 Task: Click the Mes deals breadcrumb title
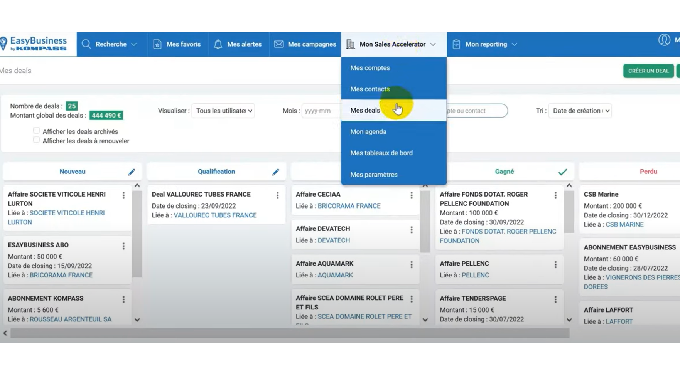pyautogui.click(x=16, y=70)
